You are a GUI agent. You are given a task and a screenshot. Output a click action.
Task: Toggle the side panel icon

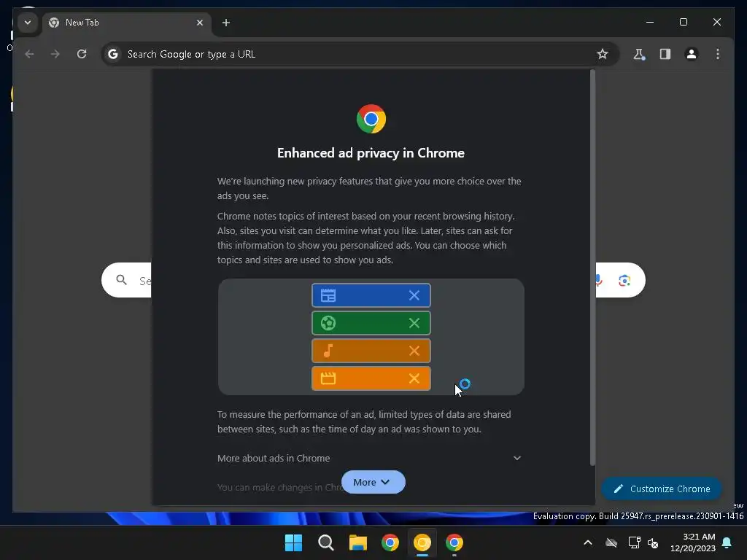[x=665, y=54]
